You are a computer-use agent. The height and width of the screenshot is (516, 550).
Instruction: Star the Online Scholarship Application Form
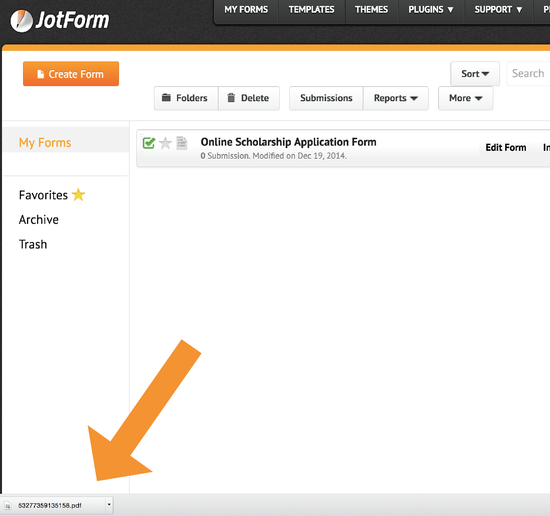pyautogui.click(x=165, y=143)
